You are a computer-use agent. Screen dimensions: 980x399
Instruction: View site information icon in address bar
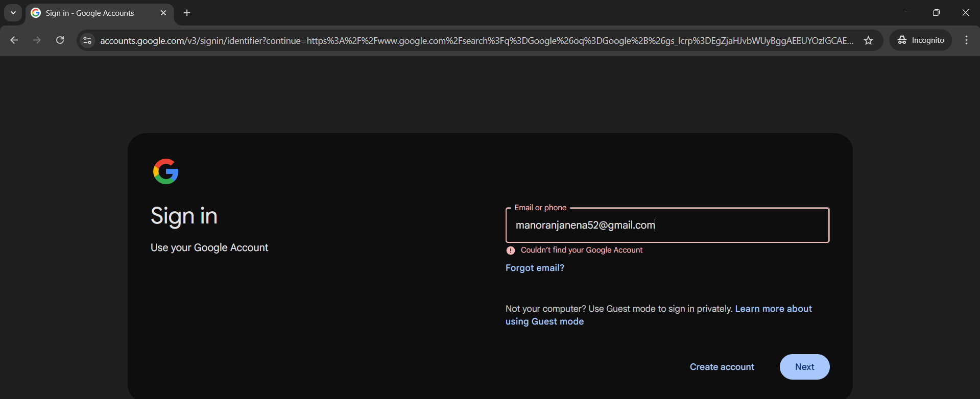coord(87,40)
